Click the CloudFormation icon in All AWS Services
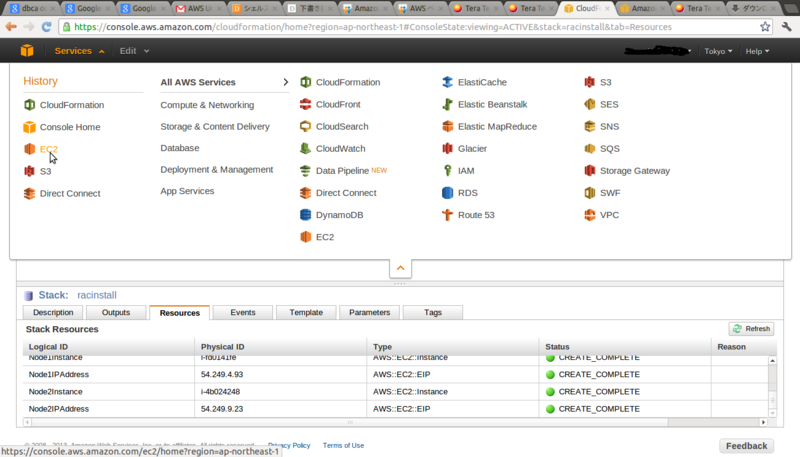This screenshot has height=457, width=800. [306, 82]
